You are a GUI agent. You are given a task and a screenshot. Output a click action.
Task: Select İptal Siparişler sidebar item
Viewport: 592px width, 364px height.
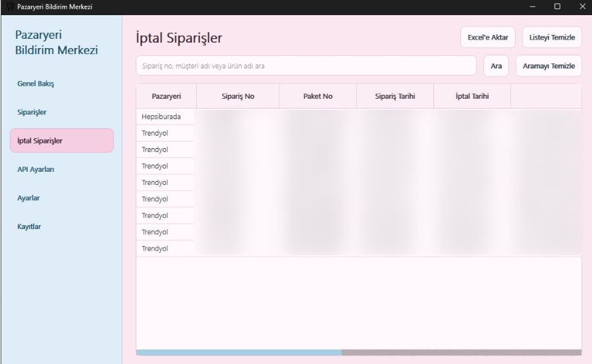click(x=61, y=141)
